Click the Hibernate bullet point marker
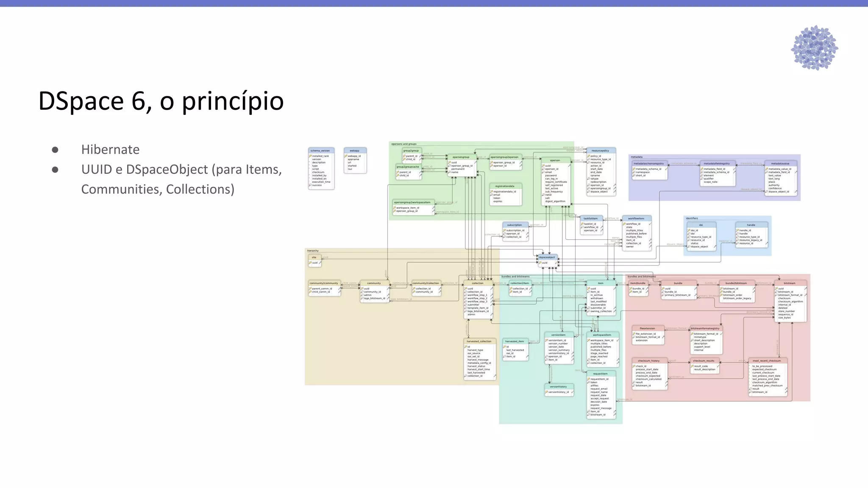This screenshot has width=868, height=488. [55, 150]
